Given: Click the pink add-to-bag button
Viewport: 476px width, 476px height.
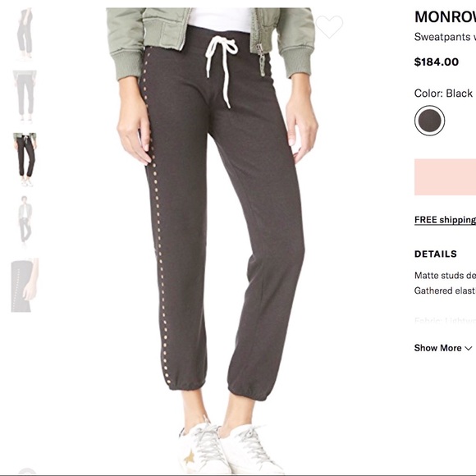Looking at the screenshot, I should (x=445, y=177).
